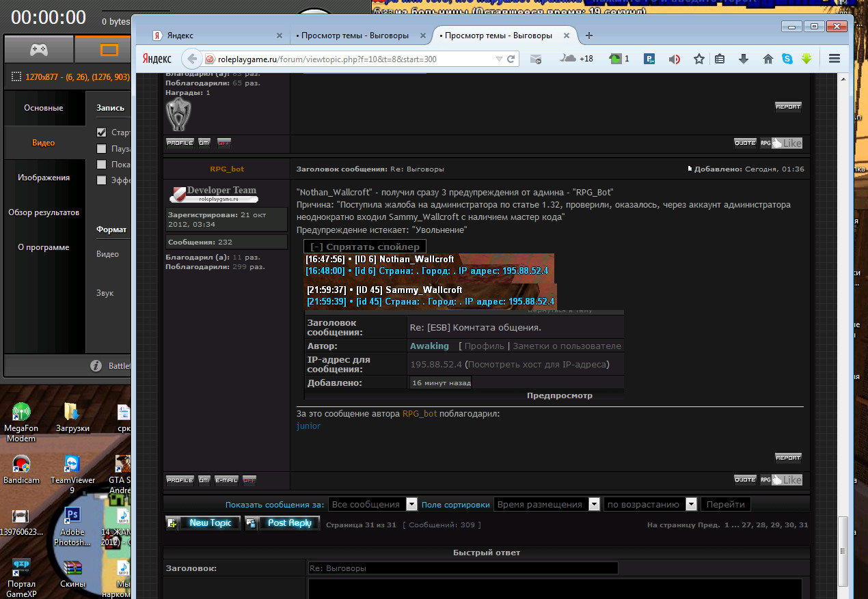Expand the address bar history dropdown arrow

click(499, 59)
